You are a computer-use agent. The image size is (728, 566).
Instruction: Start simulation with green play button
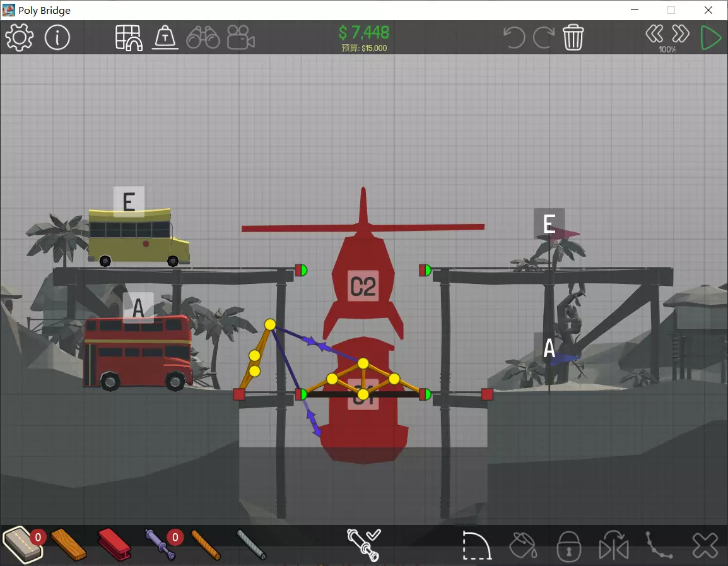coord(710,38)
